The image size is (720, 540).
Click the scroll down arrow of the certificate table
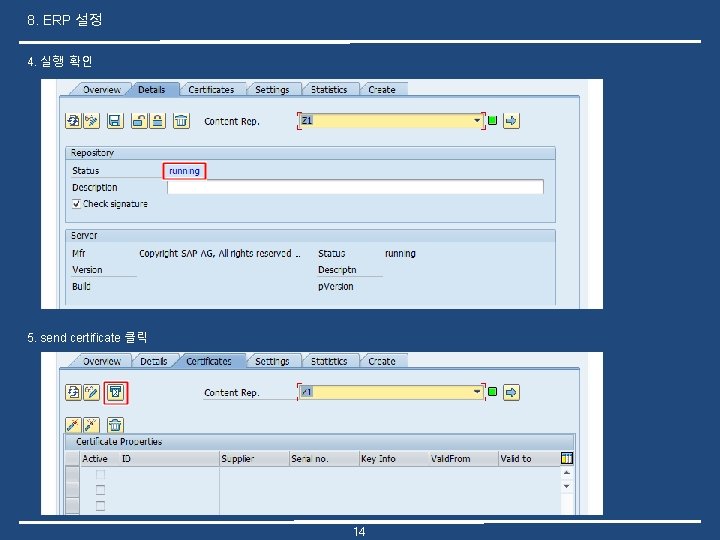tap(567, 486)
